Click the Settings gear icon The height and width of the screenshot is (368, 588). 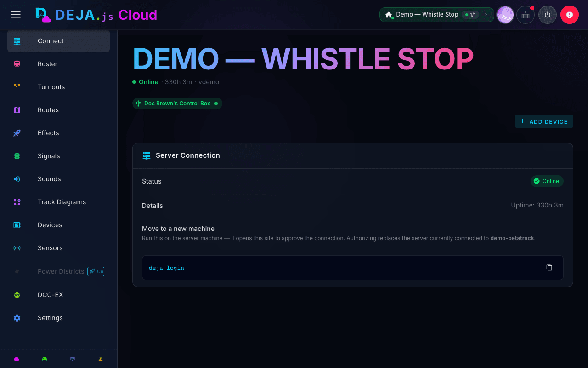tap(17, 318)
